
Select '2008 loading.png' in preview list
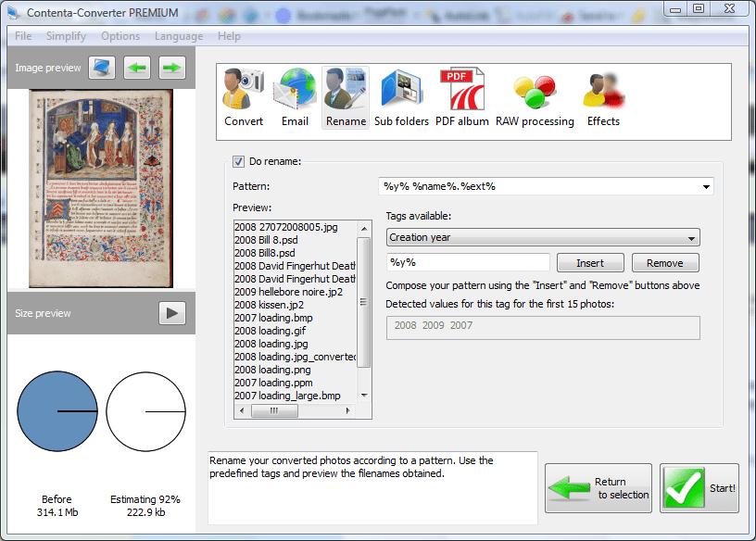point(272,370)
